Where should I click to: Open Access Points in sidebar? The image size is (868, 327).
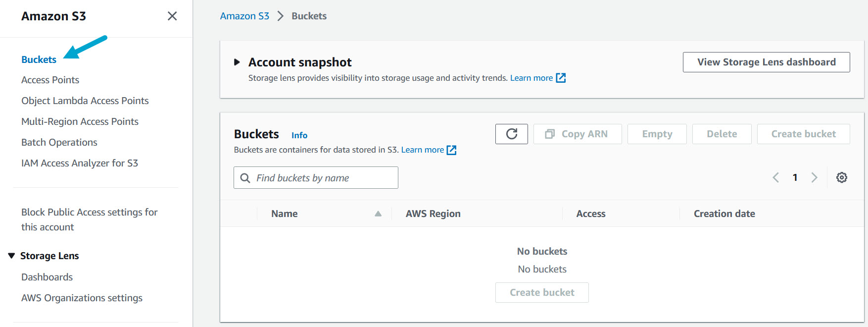click(x=50, y=80)
